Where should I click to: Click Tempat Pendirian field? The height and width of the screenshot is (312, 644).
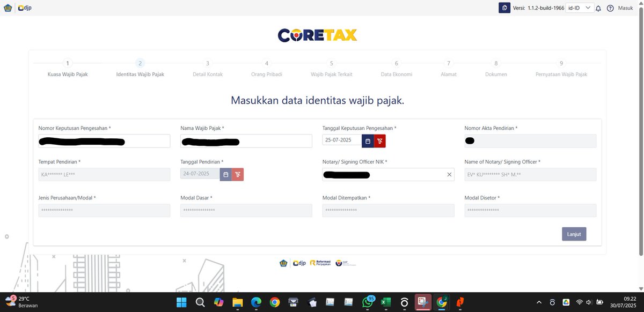pos(104,175)
